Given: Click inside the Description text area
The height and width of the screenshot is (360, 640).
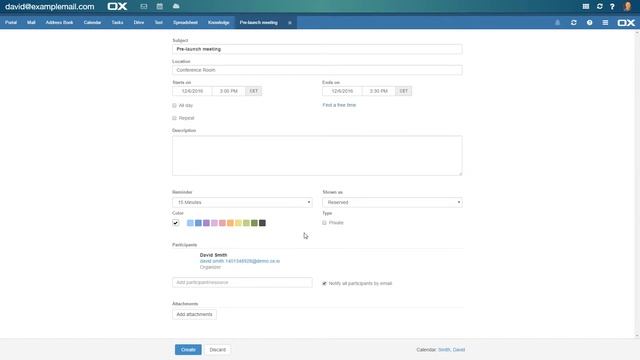Looking at the screenshot, I should (317, 156).
